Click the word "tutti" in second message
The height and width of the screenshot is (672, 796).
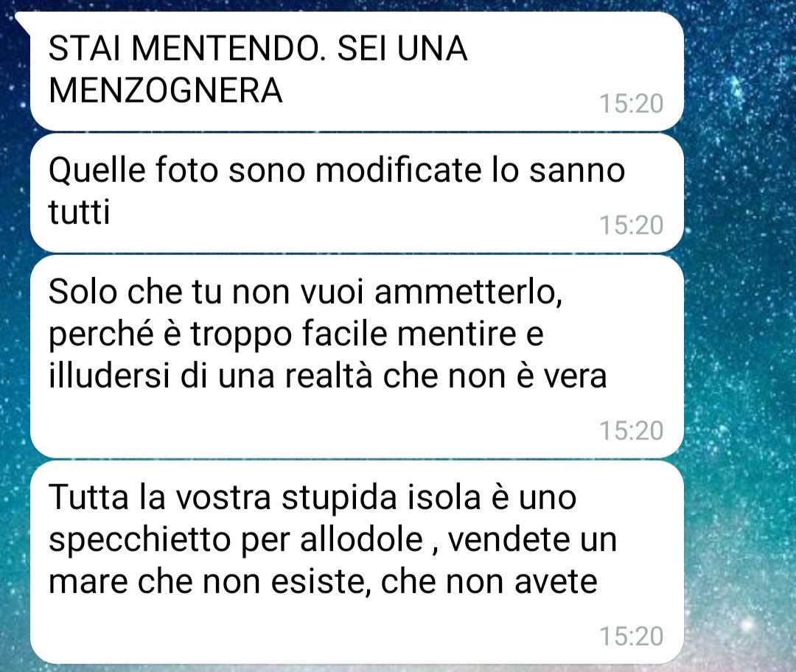point(79,211)
